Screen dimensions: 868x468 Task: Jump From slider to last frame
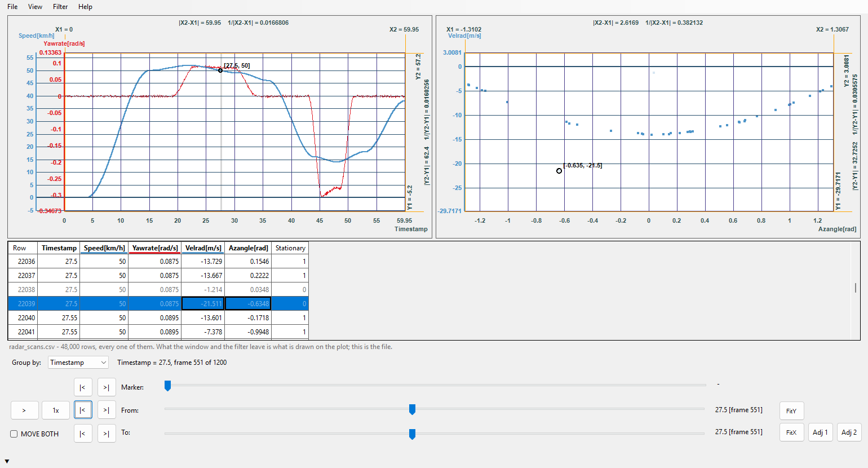click(107, 410)
